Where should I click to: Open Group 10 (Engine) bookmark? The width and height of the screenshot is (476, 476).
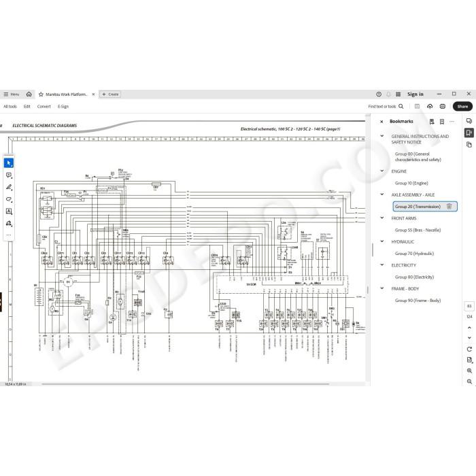point(411,183)
